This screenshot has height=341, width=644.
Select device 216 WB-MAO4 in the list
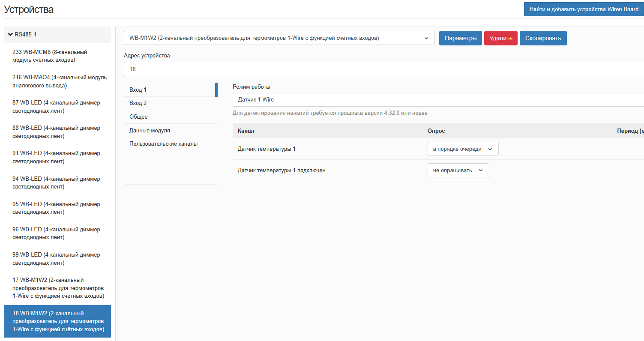click(x=57, y=81)
